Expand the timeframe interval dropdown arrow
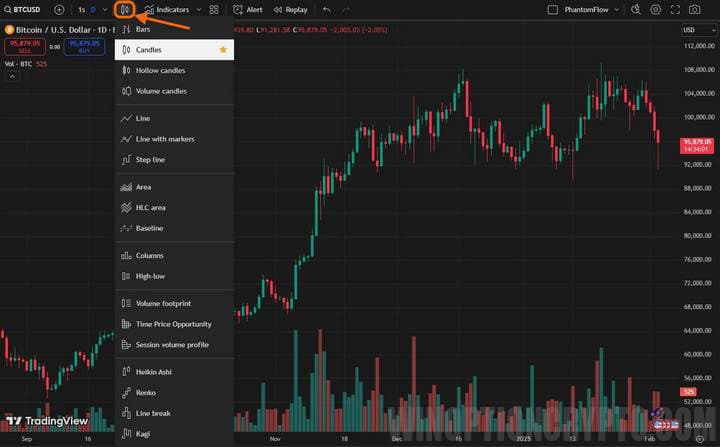Viewport: 720px width, 447px height. click(x=106, y=10)
